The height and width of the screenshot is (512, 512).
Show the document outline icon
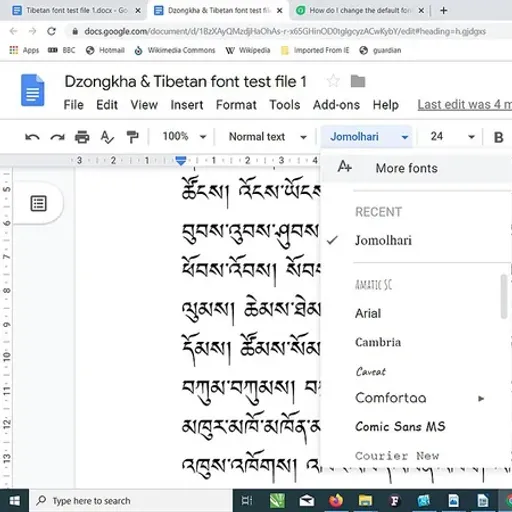coord(38,203)
